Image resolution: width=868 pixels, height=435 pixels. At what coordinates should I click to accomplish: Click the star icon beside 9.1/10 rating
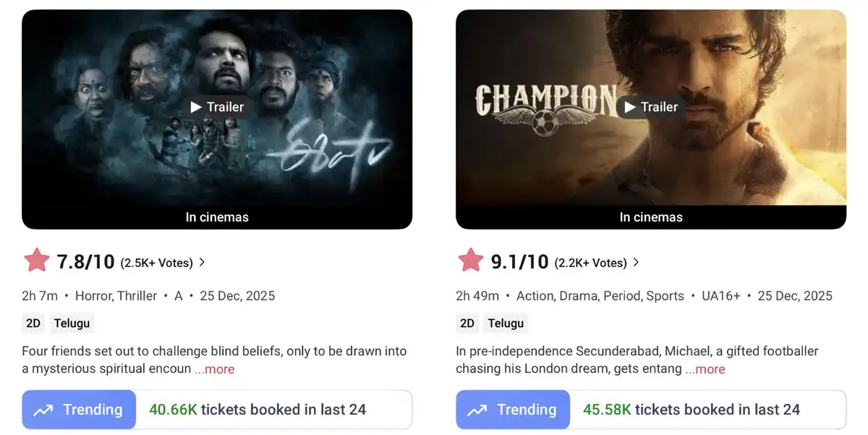471,261
